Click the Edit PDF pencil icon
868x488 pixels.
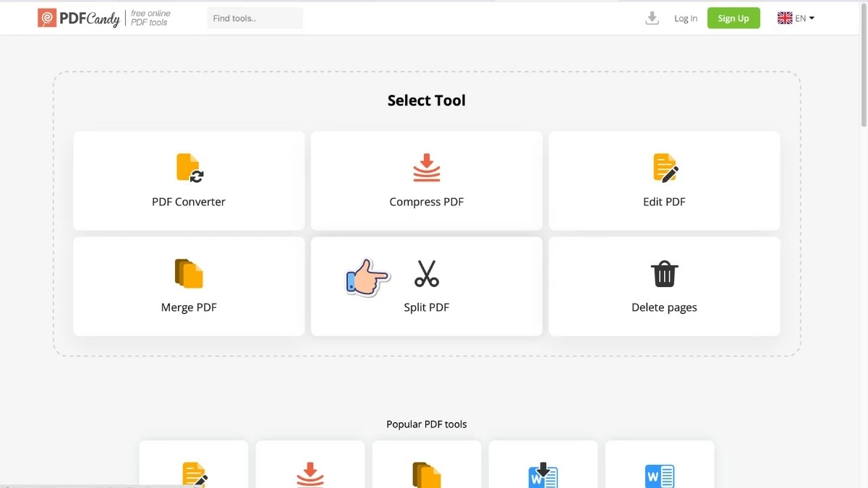point(664,166)
